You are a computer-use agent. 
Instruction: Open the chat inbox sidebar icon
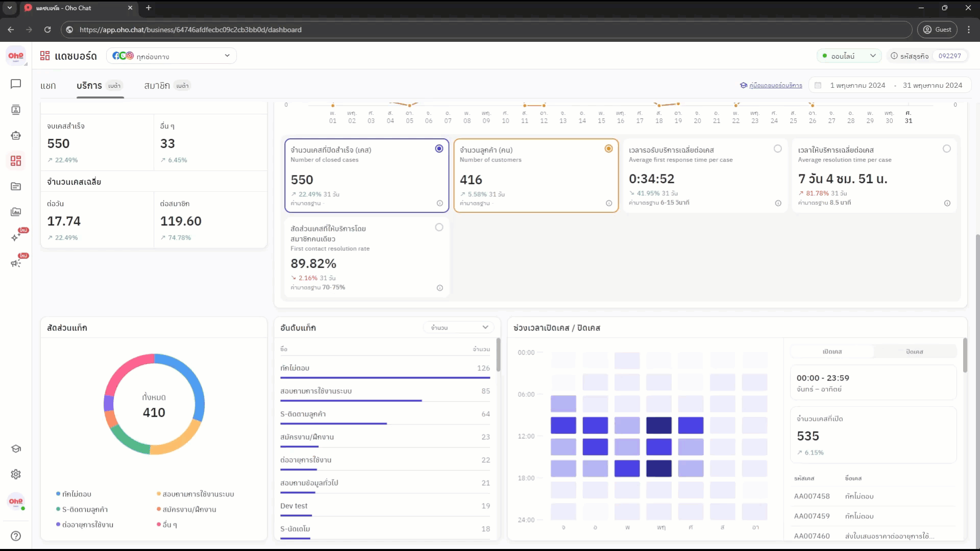[16, 84]
